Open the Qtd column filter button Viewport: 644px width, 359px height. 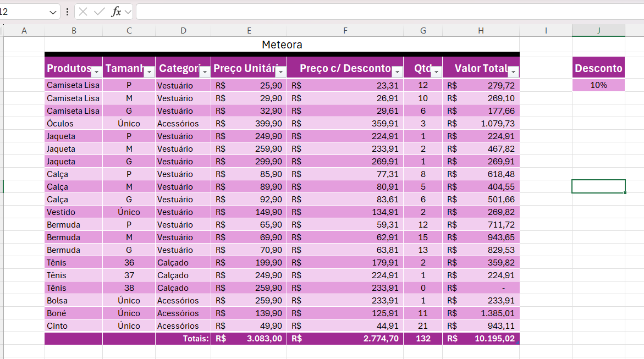[x=436, y=71]
